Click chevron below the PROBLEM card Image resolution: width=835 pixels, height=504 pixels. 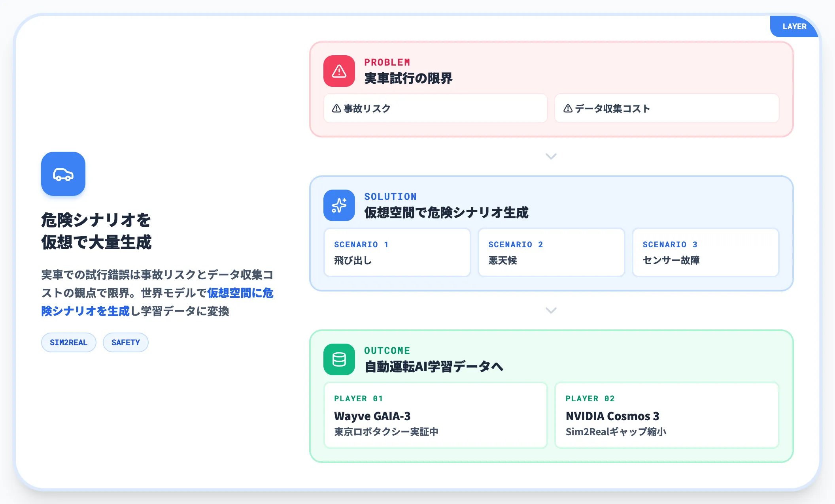[x=551, y=156]
